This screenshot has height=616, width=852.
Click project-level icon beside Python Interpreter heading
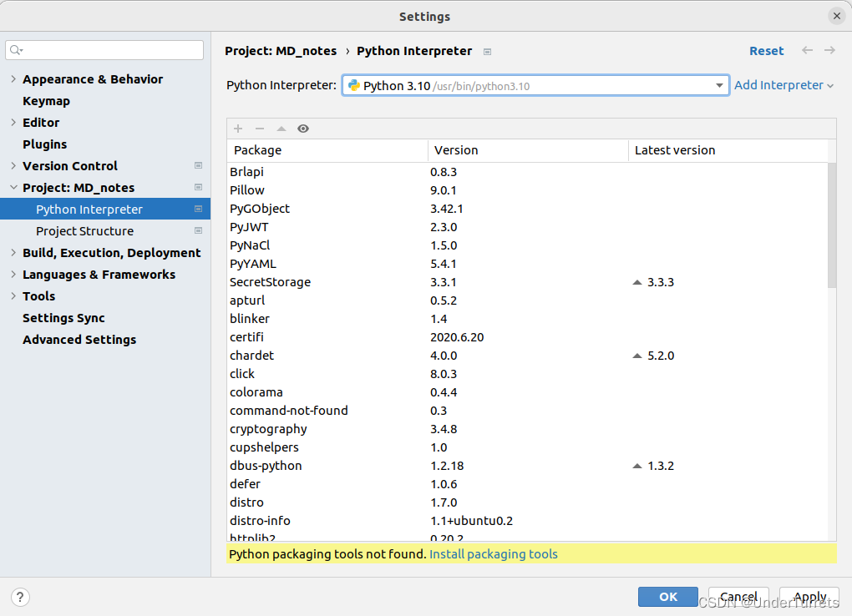click(488, 52)
